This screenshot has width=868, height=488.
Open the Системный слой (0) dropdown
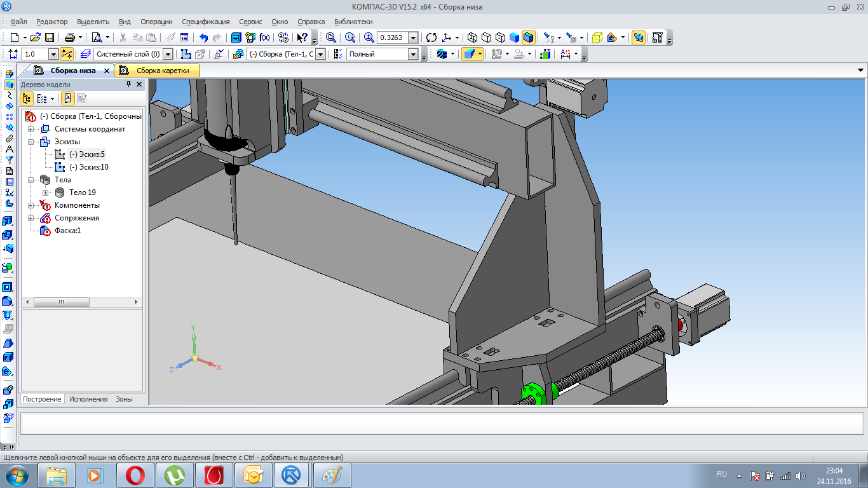[168, 55]
